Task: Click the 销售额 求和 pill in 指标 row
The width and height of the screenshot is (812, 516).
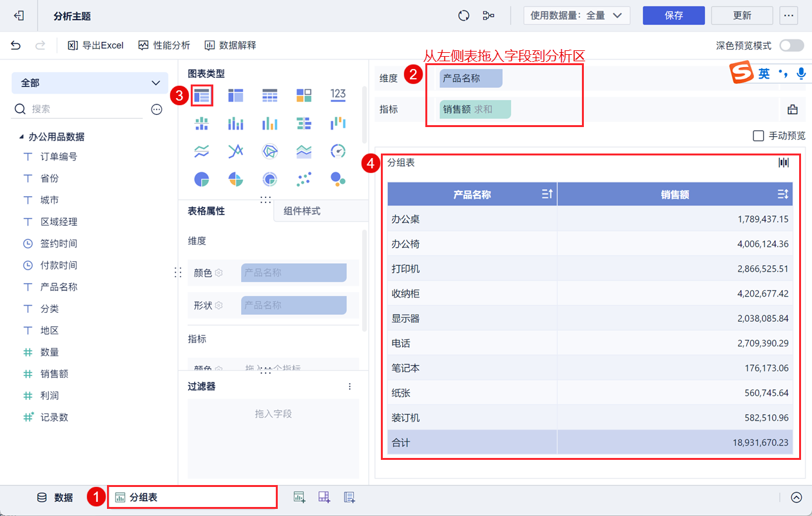Action: click(x=475, y=109)
